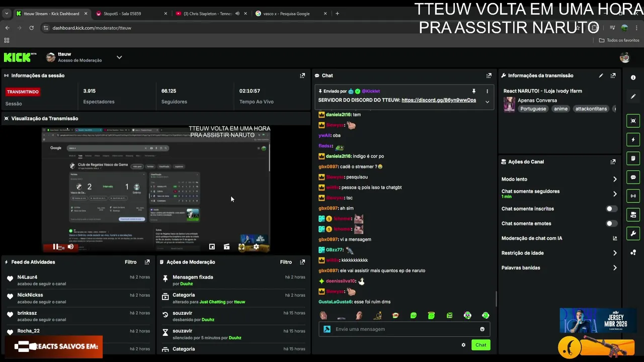644x362 pixels.
Task: Mute the Chris Stapleton tab audio
Action: [x=237, y=14]
